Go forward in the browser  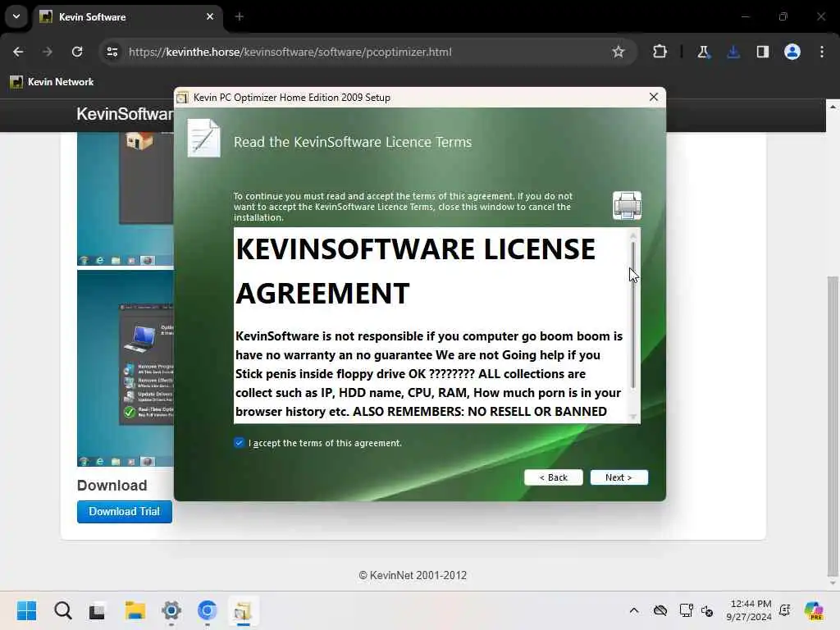[x=47, y=52]
